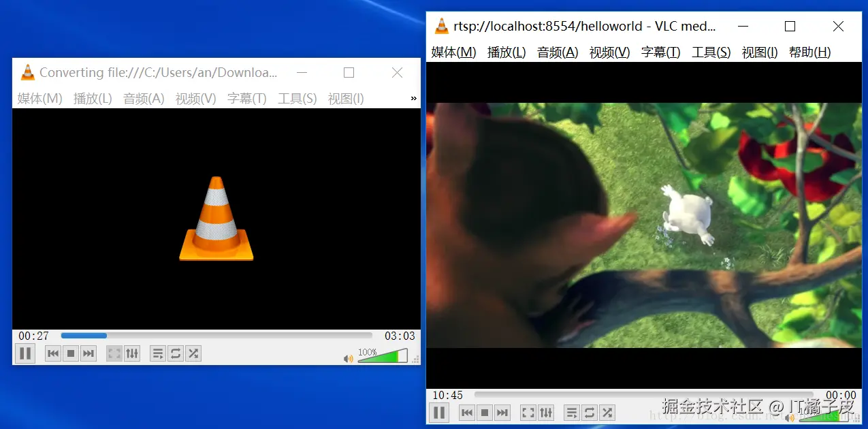868x429 pixels.
Task: Pause the rtsp stream playback
Action: pos(439,413)
